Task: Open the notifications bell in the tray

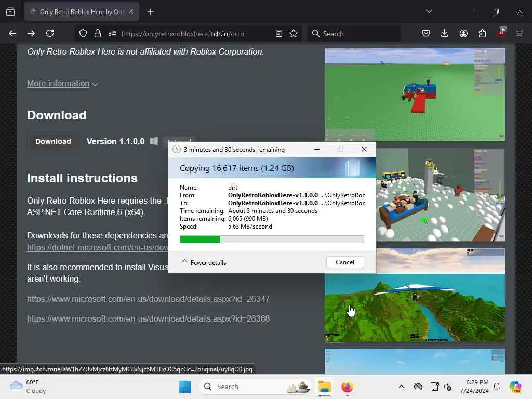Action: [497, 387]
